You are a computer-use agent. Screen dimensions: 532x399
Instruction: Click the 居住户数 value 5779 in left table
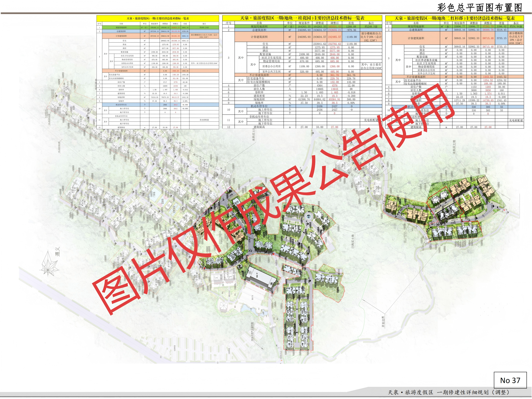coord(175,82)
